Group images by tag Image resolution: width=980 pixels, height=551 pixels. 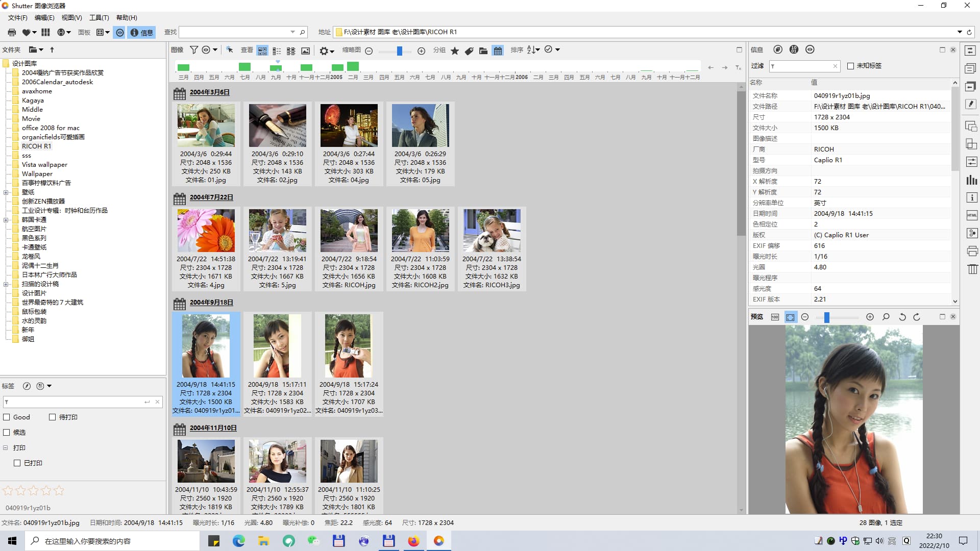(x=469, y=51)
